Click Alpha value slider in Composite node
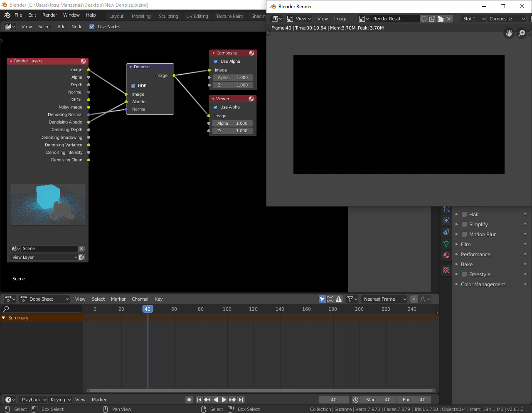Viewport: 532px width, 413px height. click(233, 78)
